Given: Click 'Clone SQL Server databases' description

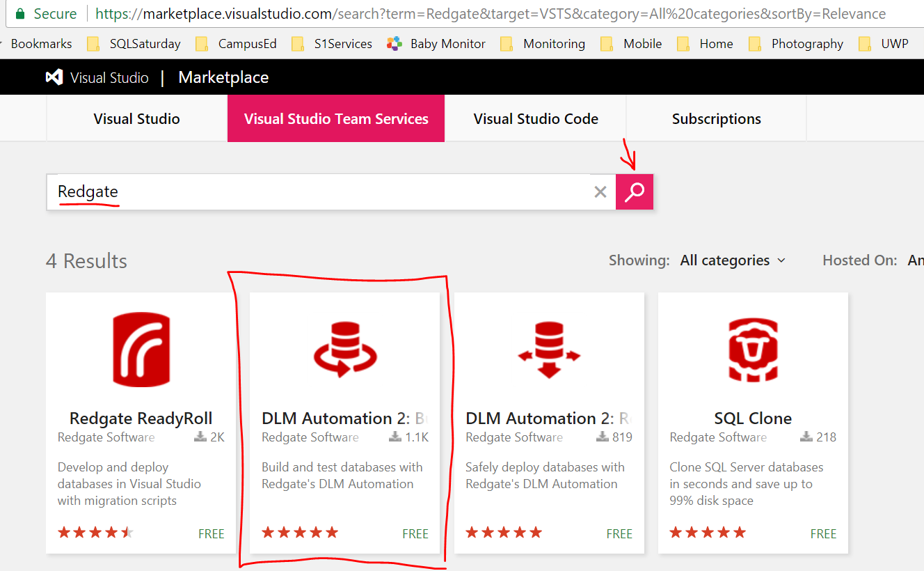Looking at the screenshot, I should coord(747,484).
